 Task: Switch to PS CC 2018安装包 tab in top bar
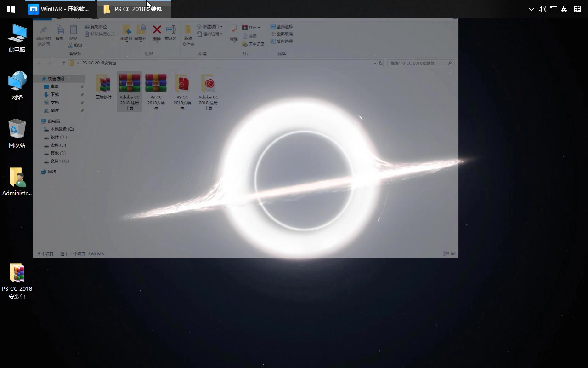click(134, 9)
